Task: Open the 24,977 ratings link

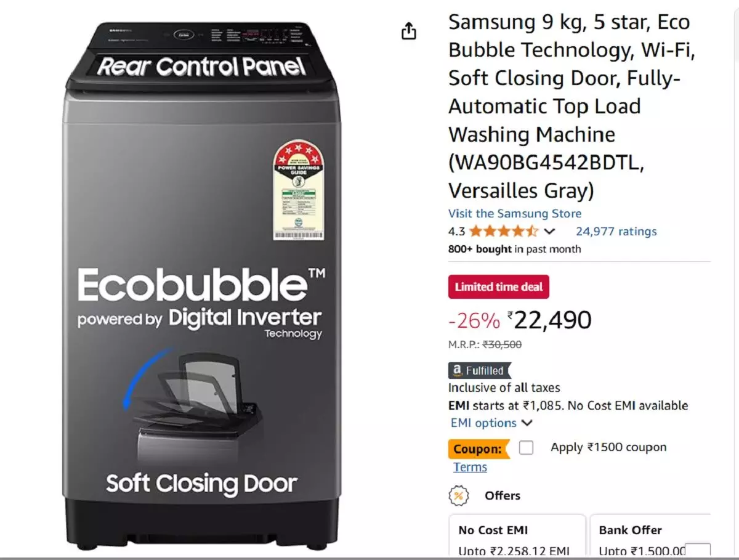Action: coord(616,232)
